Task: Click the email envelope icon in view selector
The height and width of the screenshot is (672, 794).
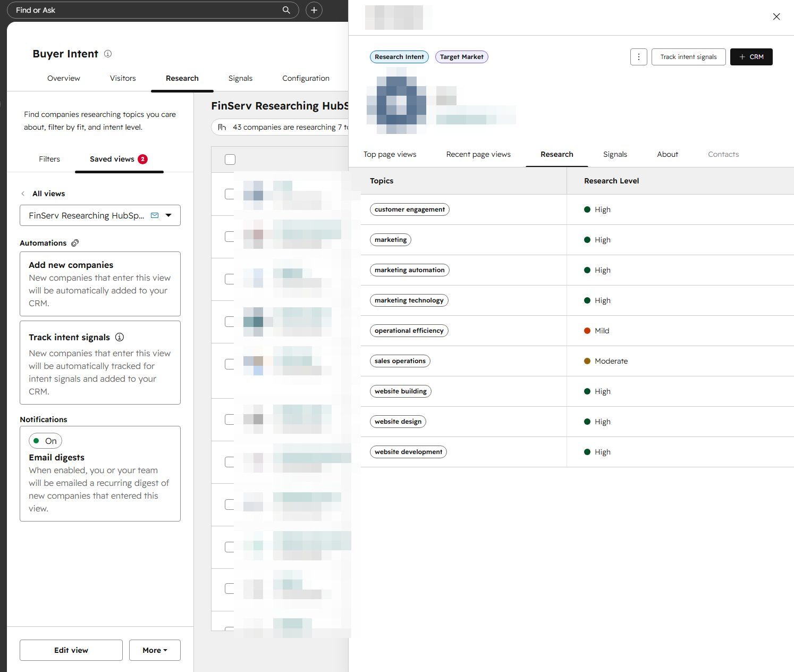Action: point(155,215)
